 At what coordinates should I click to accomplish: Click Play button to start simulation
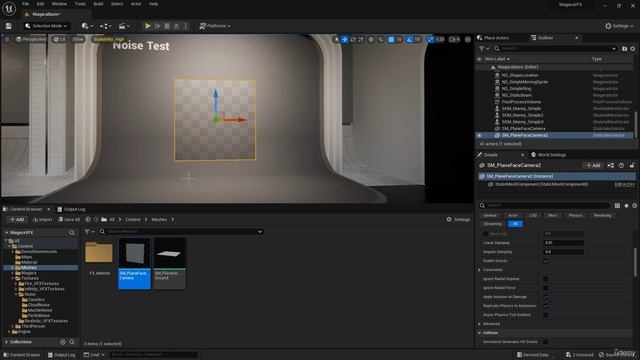148,26
